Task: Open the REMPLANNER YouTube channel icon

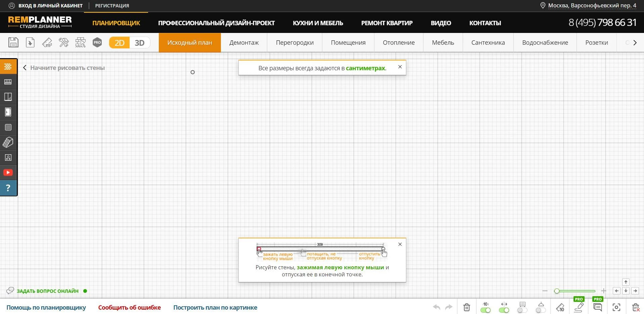Action: click(x=8, y=172)
